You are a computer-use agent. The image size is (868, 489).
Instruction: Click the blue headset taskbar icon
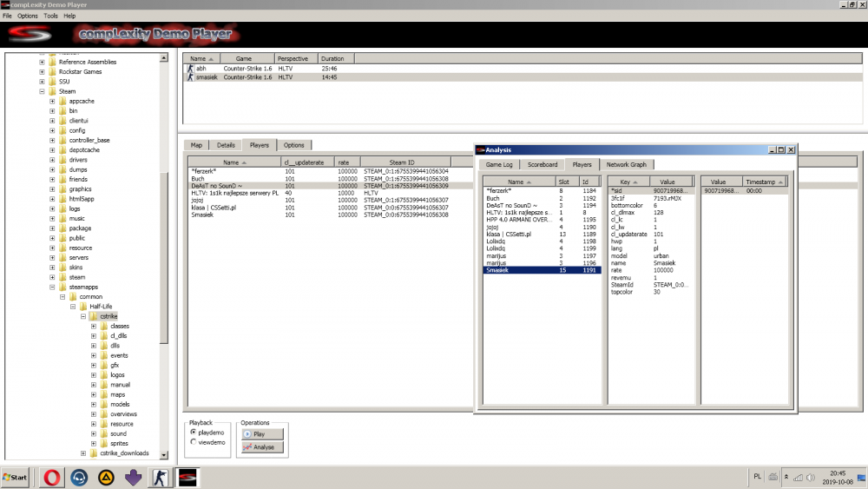pos(79,478)
